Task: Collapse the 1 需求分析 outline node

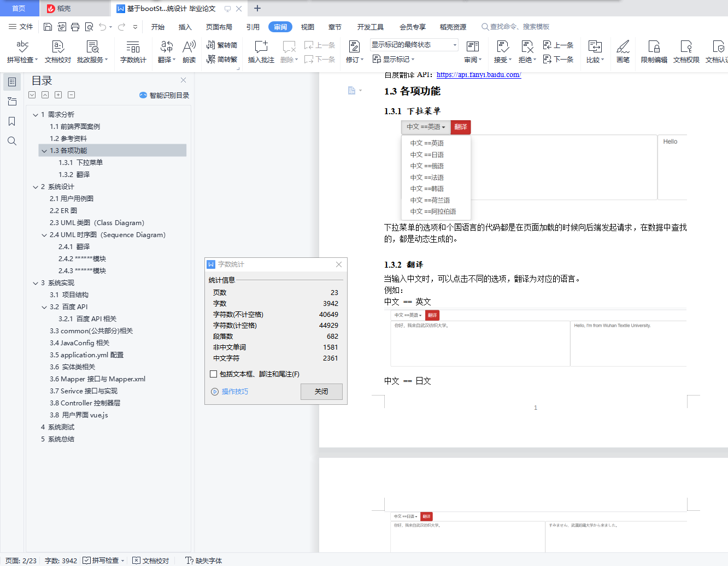Action: pos(36,115)
